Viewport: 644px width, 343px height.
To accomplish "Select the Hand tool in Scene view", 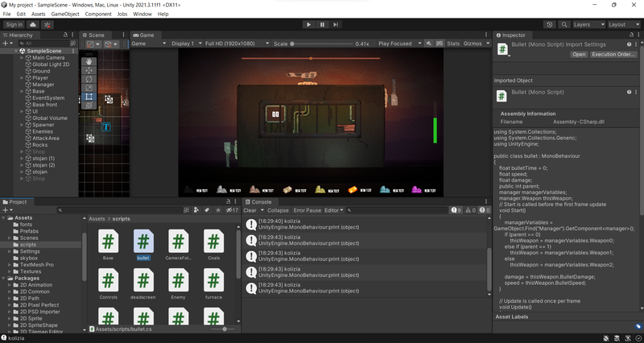I will pyautogui.click(x=89, y=62).
